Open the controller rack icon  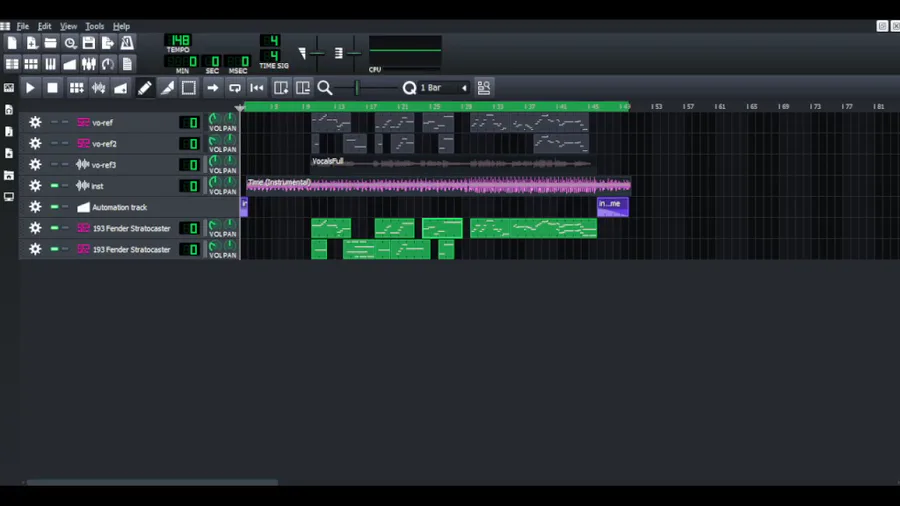(108, 64)
